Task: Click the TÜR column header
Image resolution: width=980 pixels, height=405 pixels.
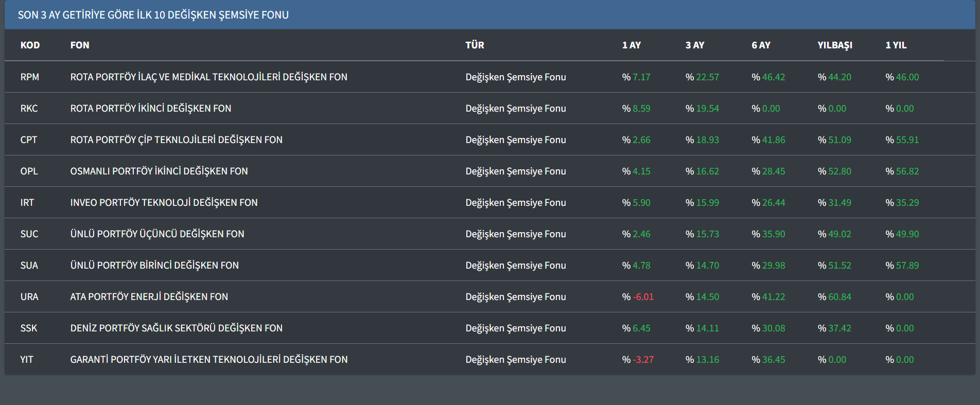Action: [475, 45]
